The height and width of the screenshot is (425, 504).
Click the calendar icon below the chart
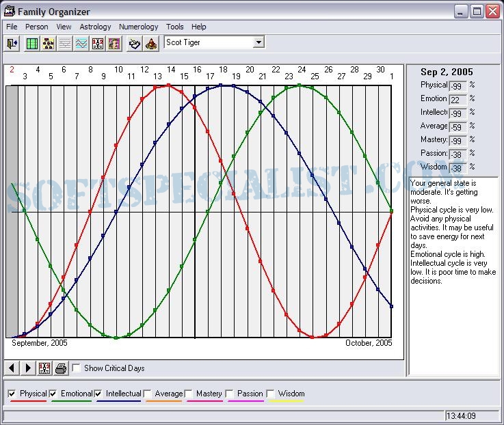point(44,368)
